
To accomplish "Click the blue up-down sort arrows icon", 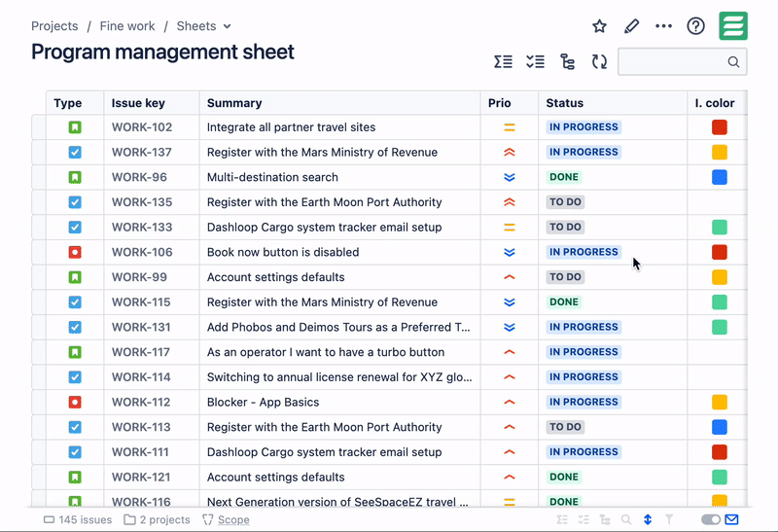I will click(x=648, y=519).
